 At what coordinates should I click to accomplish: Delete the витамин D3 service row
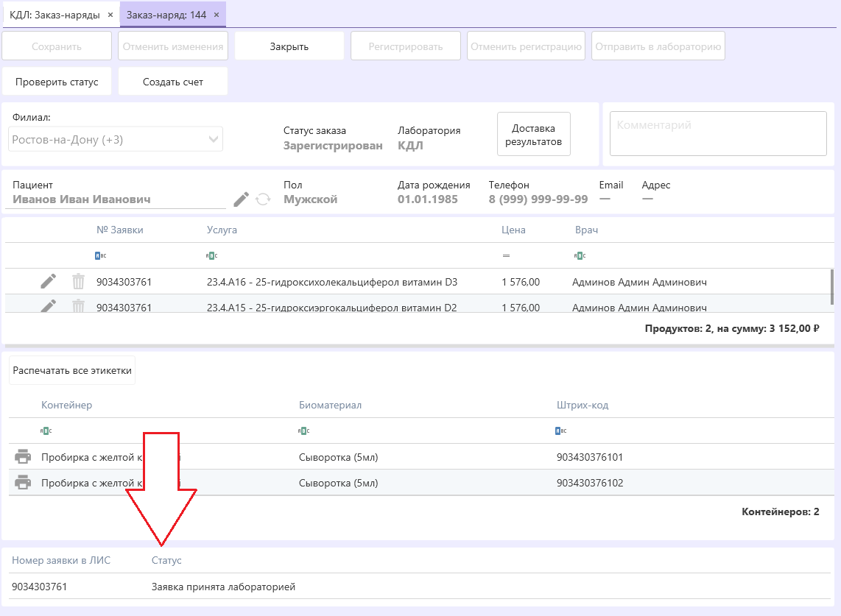tap(78, 281)
